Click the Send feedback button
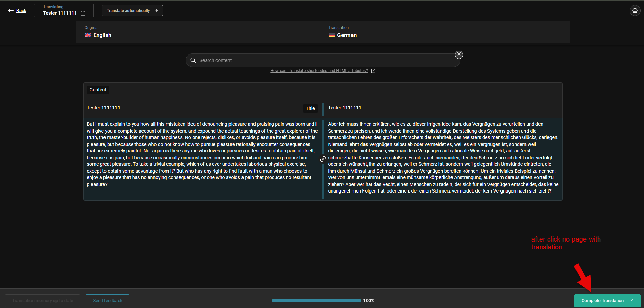 pyautogui.click(x=108, y=300)
